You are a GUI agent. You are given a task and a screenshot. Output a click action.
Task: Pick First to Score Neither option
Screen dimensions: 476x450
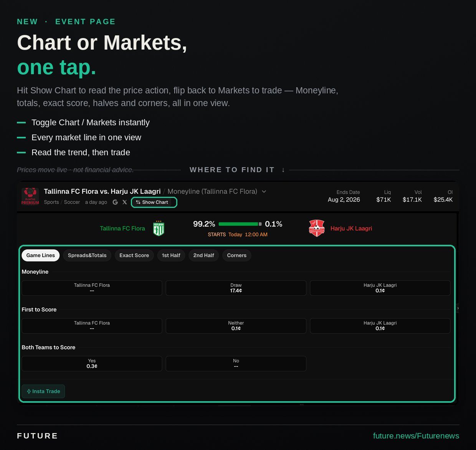coord(236,326)
